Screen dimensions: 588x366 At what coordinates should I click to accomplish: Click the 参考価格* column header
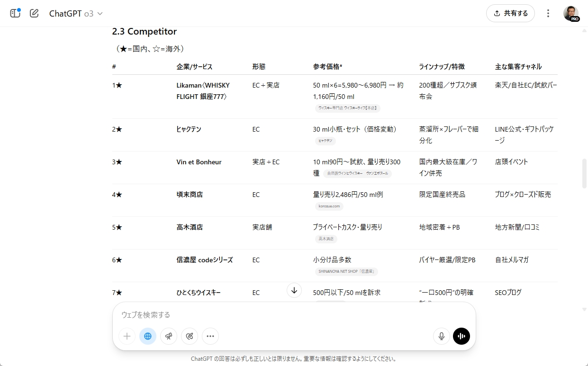328,67
